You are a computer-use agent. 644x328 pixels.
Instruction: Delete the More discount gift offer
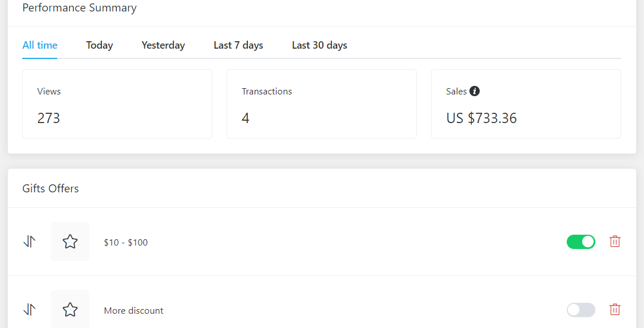click(x=615, y=310)
